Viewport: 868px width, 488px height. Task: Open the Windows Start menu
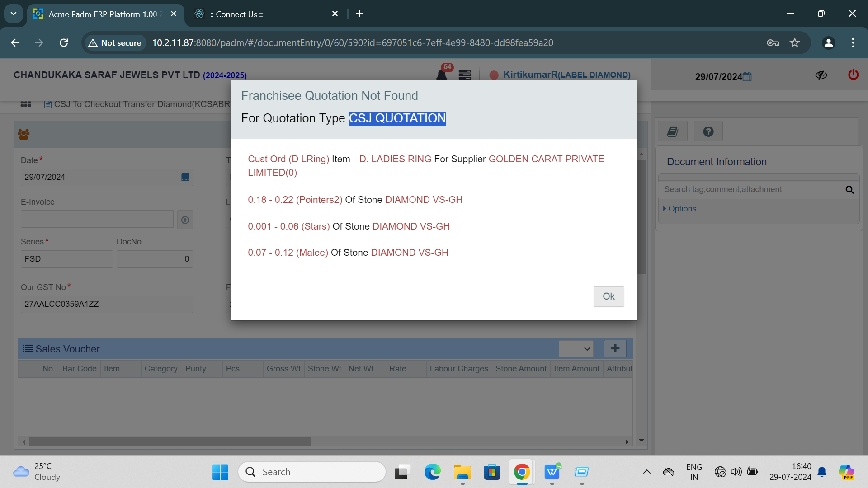(220, 472)
